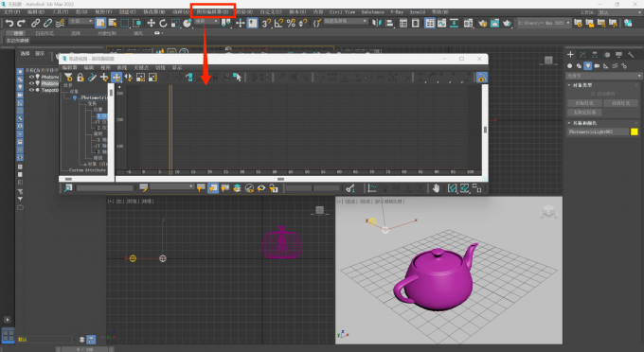Select X Position track in controller tree

pos(101,116)
